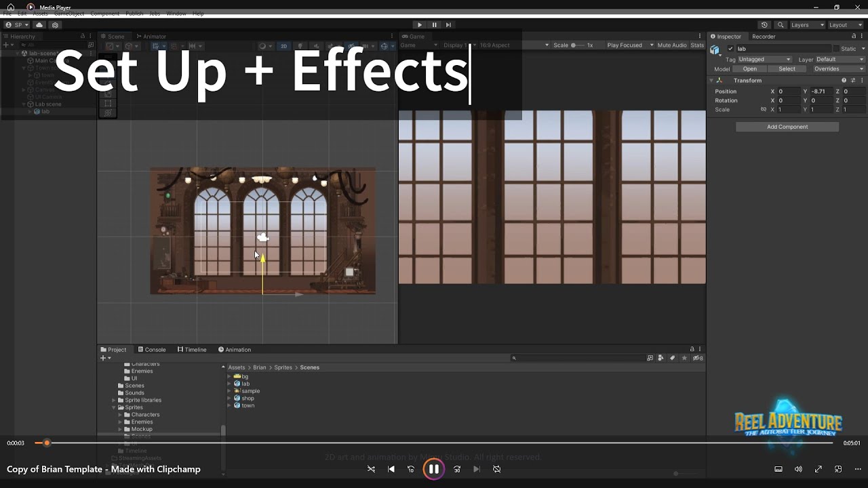Open the Layers dropdown in Unity
The width and height of the screenshot is (868, 488).
pyautogui.click(x=807, y=25)
